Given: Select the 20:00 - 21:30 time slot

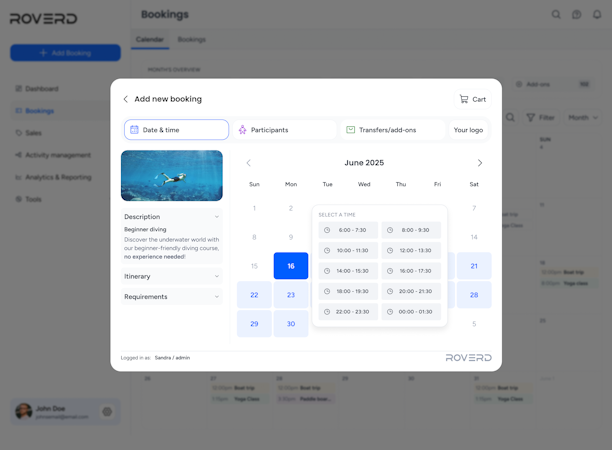Looking at the screenshot, I should click(411, 291).
